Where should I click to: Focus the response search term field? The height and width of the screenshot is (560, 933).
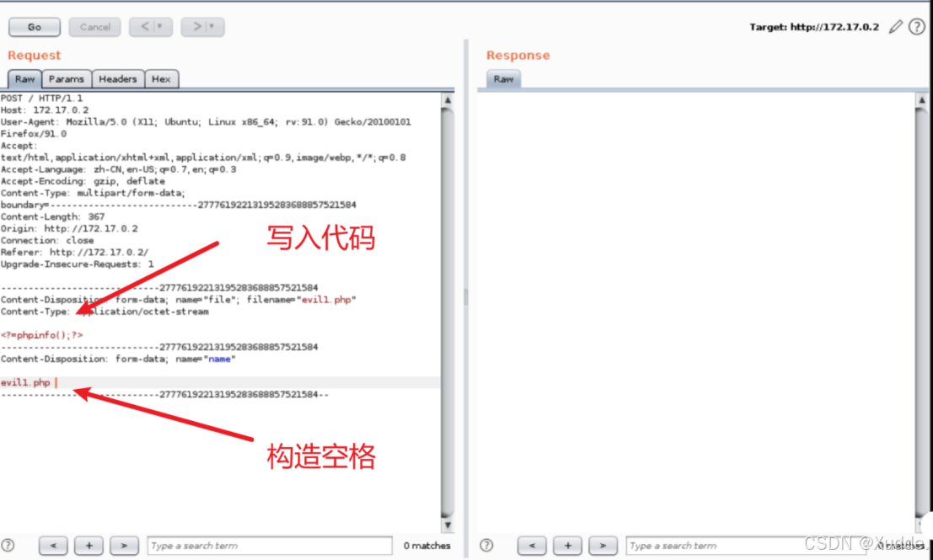(748, 546)
